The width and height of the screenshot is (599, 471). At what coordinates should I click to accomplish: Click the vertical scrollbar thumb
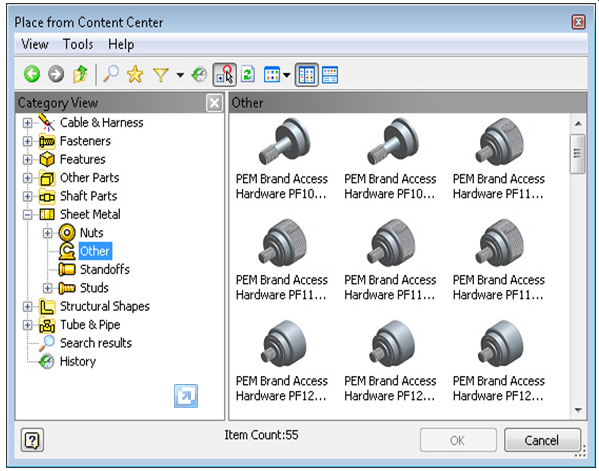[x=577, y=154]
